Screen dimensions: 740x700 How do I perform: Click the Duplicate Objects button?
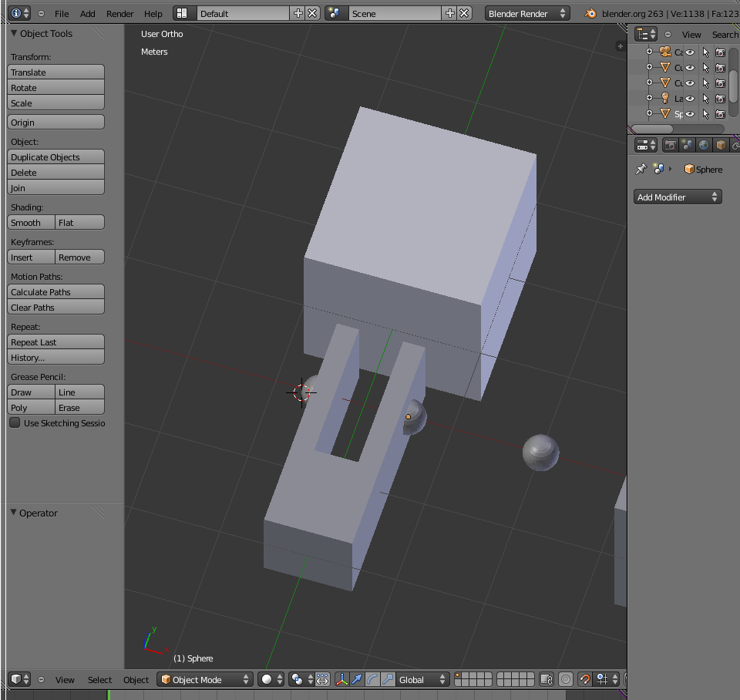(55, 157)
